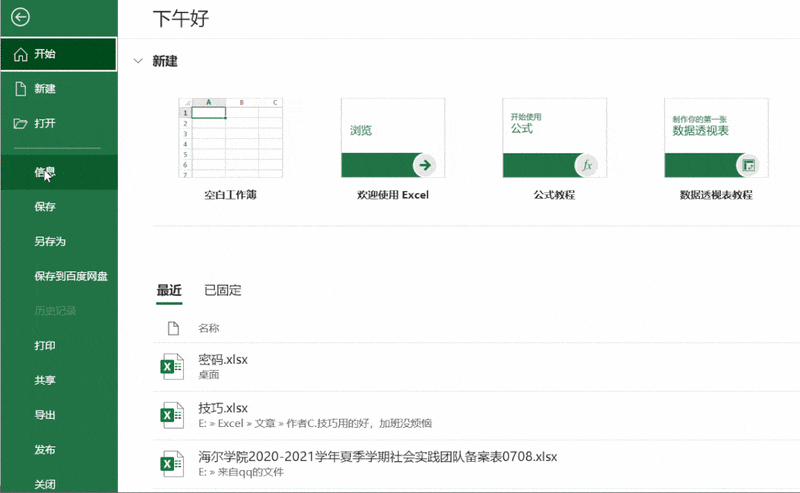Image resolution: width=800 pixels, height=493 pixels.
Task: Open the 数据透视表教程 template thumbnail
Action: [716, 138]
